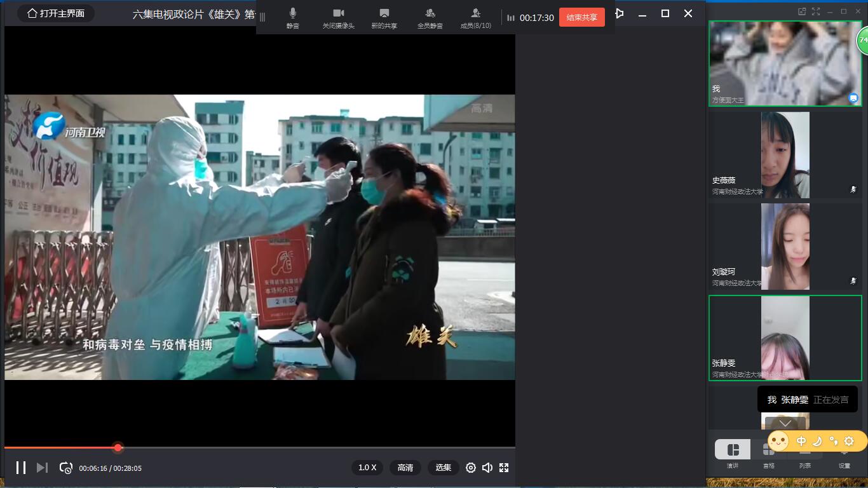Skip to next episode
868x488 pixels.
[x=42, y=468]
